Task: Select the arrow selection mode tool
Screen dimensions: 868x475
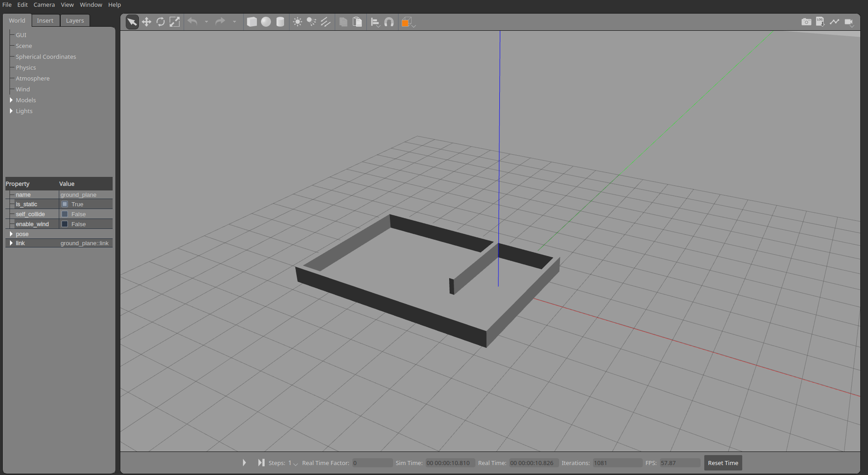Action: (132, 22)
